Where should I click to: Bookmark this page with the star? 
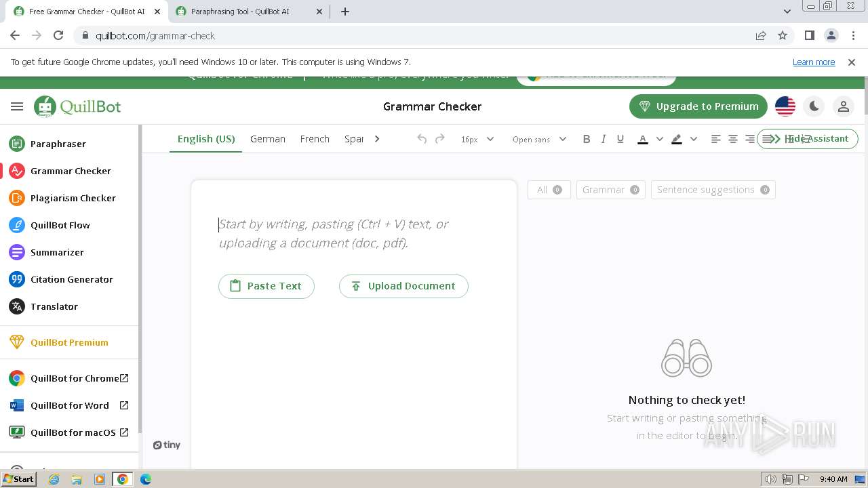point(783,36)
